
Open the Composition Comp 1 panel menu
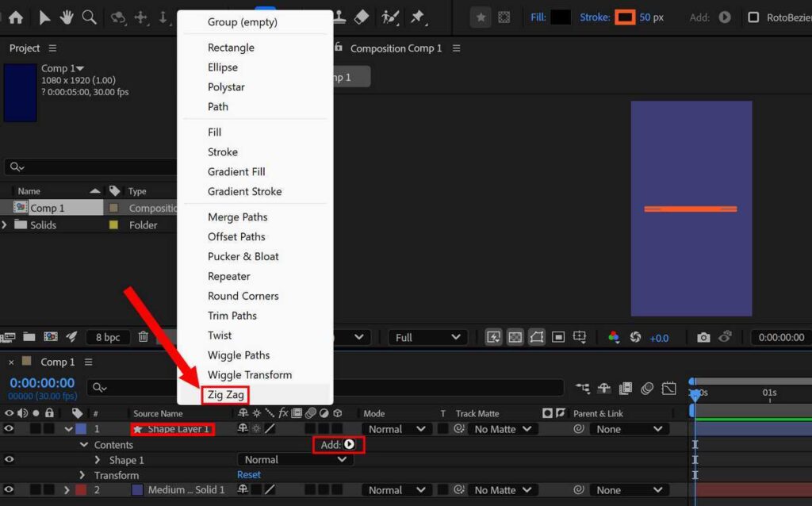[x=456, y=48]
